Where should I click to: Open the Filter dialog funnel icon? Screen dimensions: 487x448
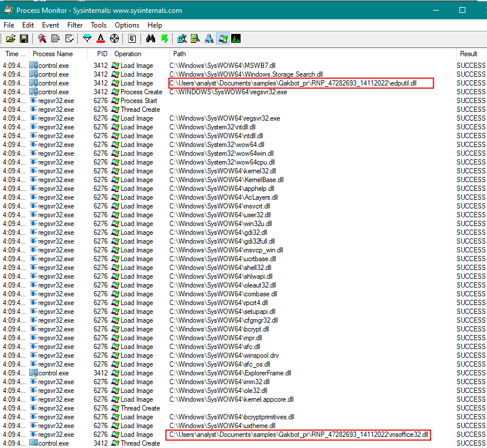coord(87,39)
